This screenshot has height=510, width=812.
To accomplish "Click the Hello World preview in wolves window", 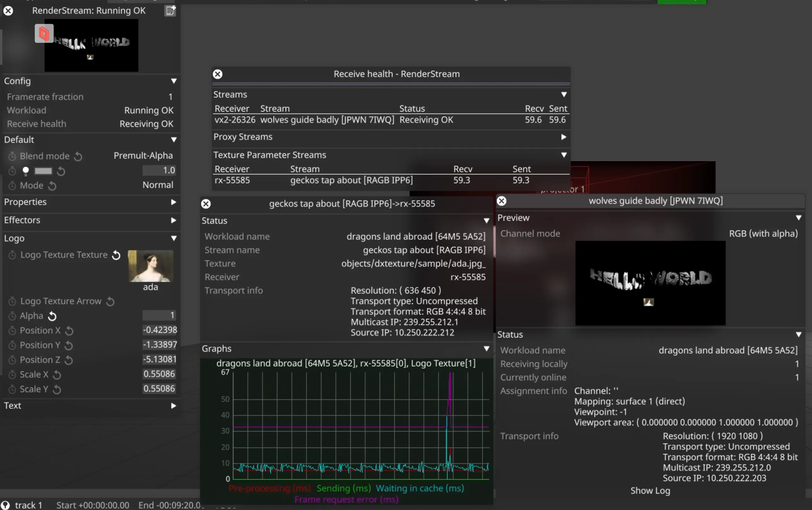I will (650, 283).
